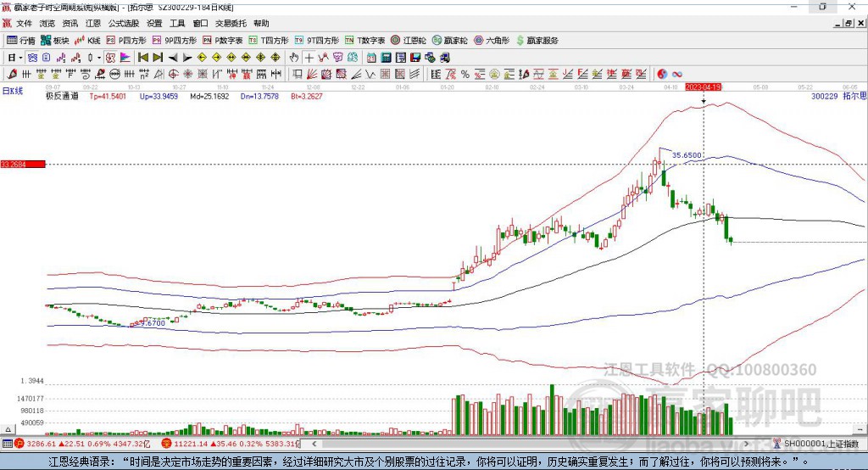
Task: Click the 极反通道 indicator name
Action: (x=62, y=96)
